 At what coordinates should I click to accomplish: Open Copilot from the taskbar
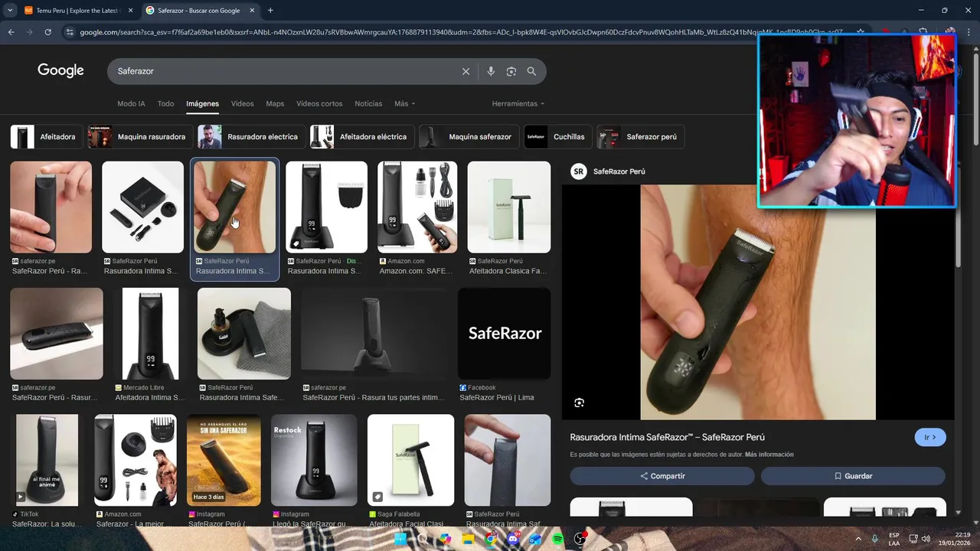(445, 539)
